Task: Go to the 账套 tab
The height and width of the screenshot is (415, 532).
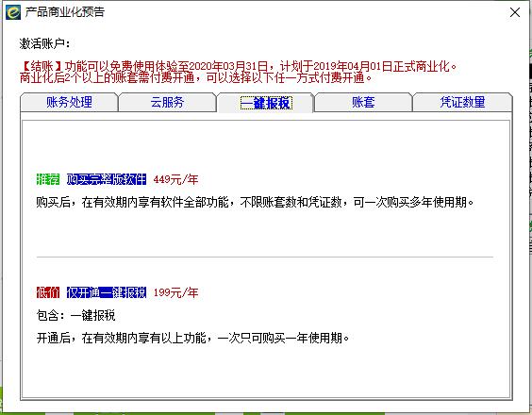Action: (x=363, y=102)
